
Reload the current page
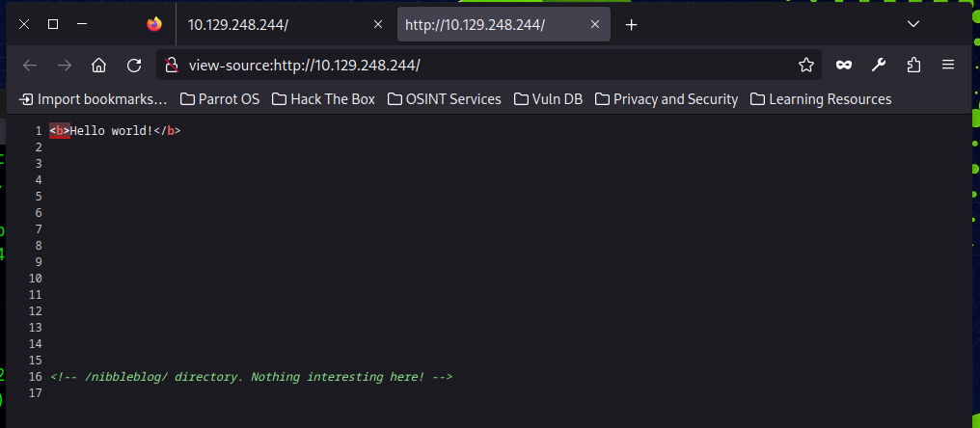click(134, 65)
